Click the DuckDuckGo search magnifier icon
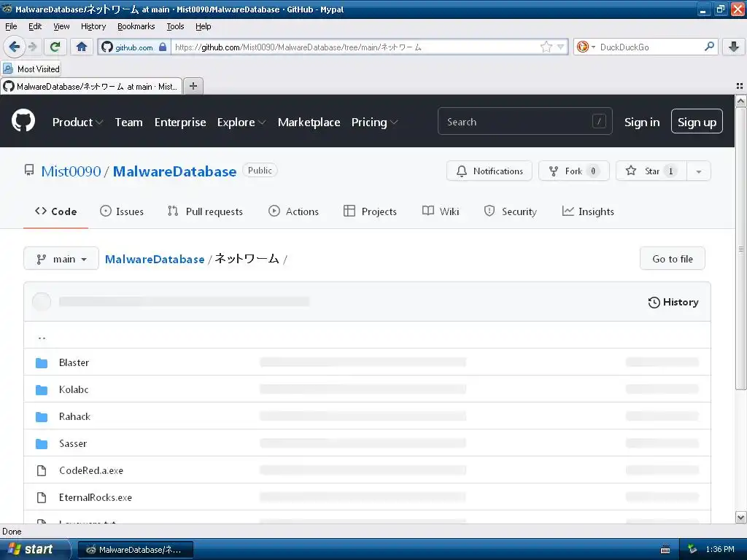The image size is (747, 560). click(x=709, y=47)
